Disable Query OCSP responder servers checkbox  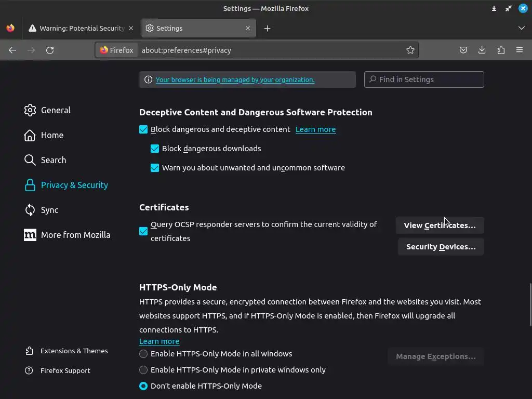(143, 231)
